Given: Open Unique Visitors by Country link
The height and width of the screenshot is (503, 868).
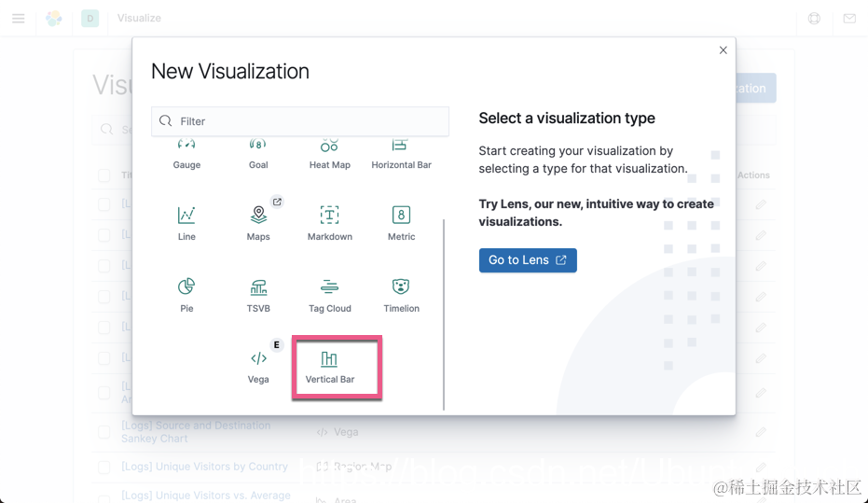Looking at the screenshot, I should 204,467.
